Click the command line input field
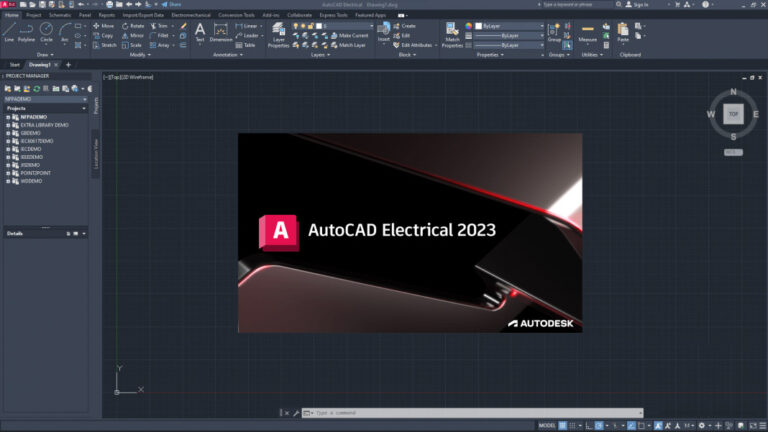Viewport: 768px width, 432px height. click(x=475, y=413)
